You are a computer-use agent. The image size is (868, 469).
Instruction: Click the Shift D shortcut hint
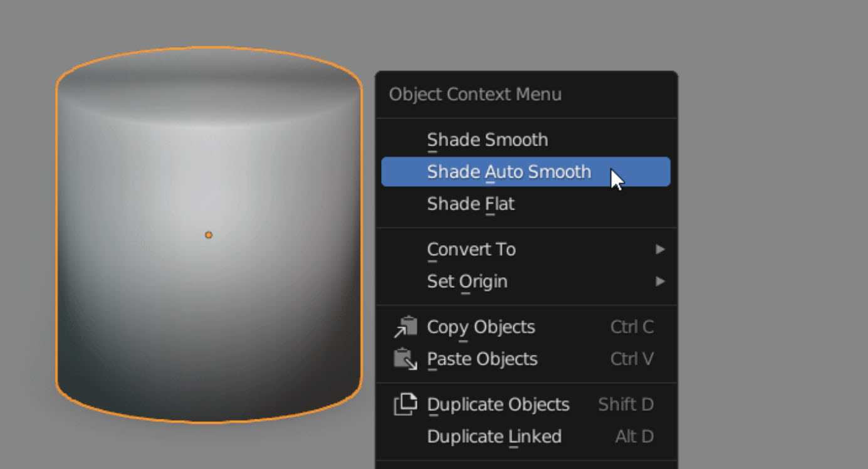coord(625,404)
